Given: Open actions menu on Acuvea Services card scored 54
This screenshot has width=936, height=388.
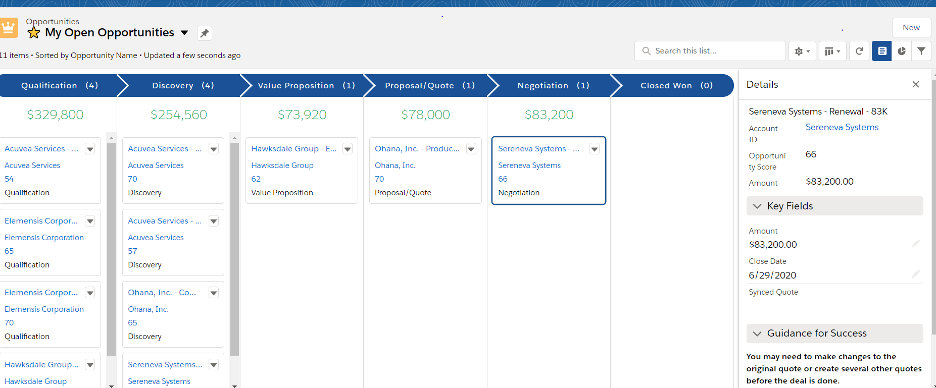Looking at the screenshot, I should pos(90,149).
